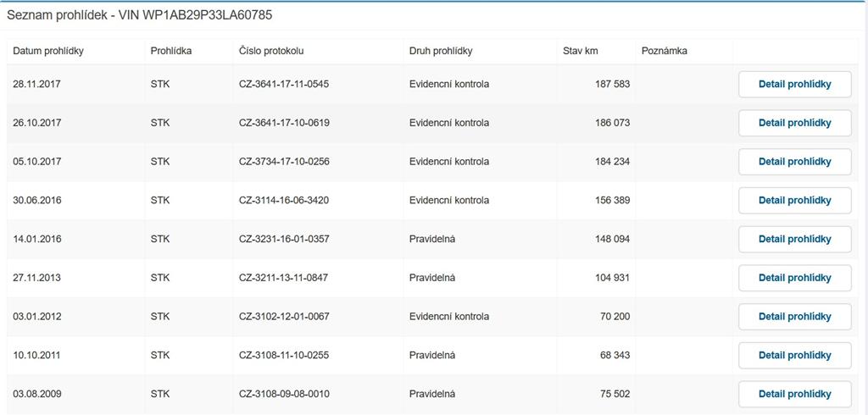Open Detail prohlídky for 26.10.2017 inspection
Screen dimensions: 868x415
tap(794, 123)
